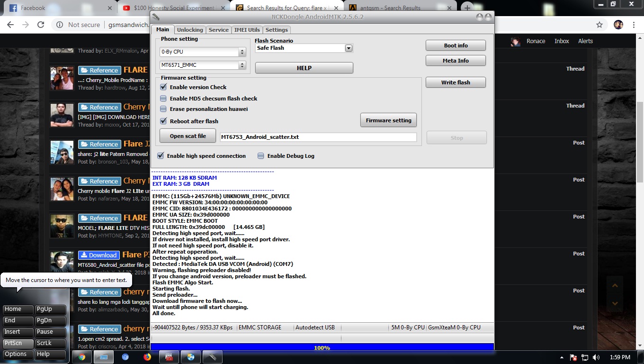644x364 pixels.
Task: Click the Chrome back arrow
Action: click(x=10, y=25)
